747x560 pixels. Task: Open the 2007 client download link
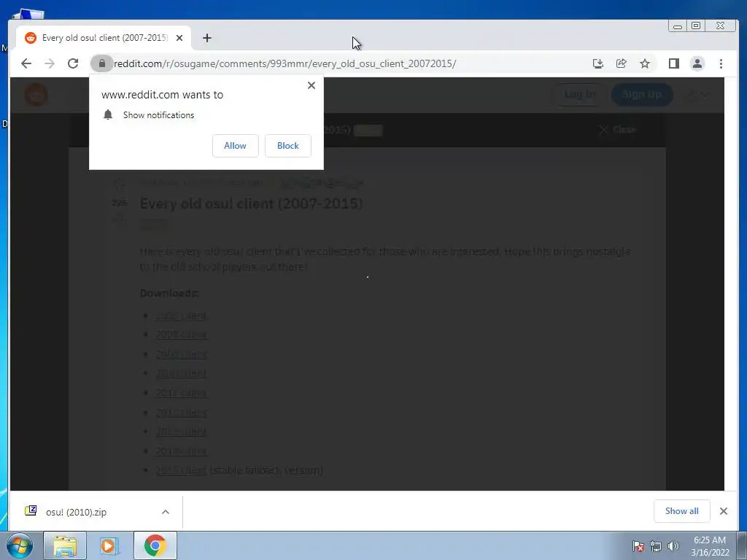point(181,315)
